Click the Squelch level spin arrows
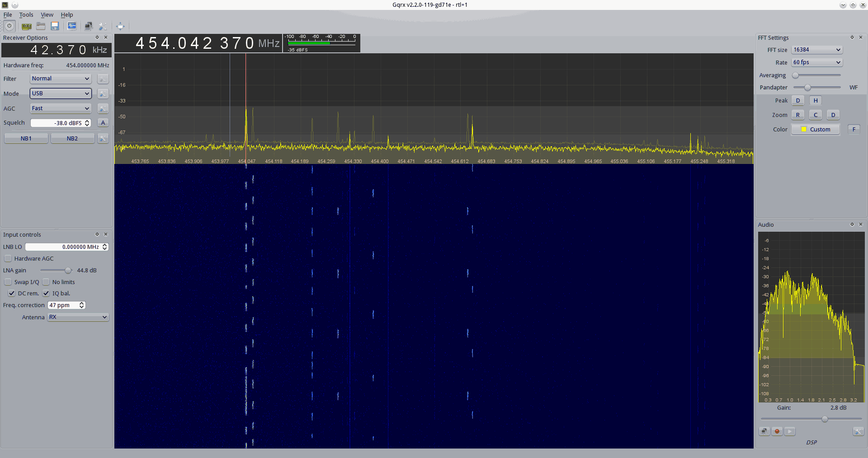Viewport: 868px width, 458px height. coord(87,123)
